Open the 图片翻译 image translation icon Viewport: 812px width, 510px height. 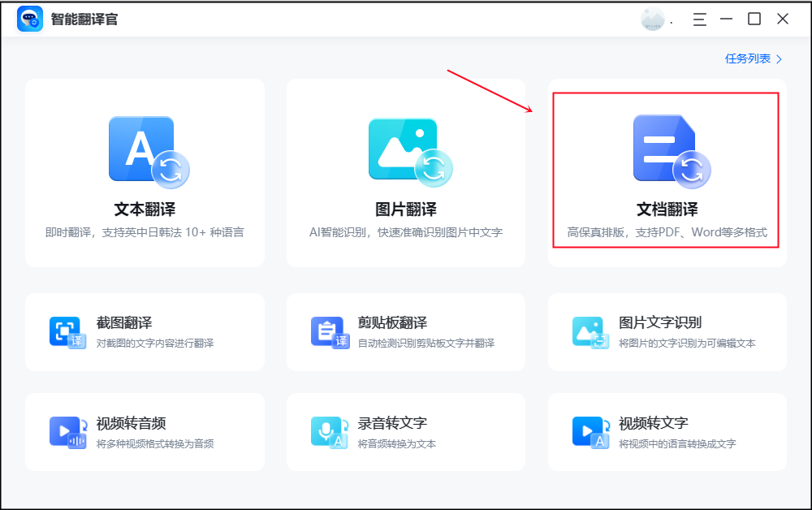coord(410,152)
